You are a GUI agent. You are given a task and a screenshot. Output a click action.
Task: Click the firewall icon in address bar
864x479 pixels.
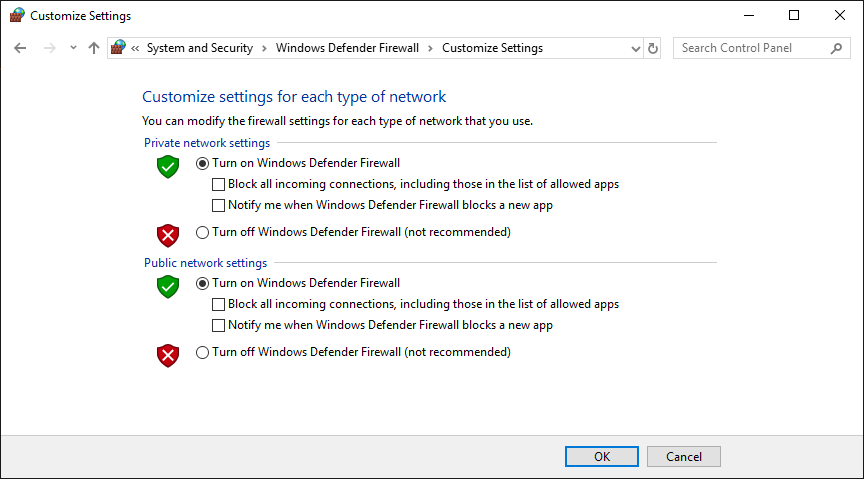118,47
